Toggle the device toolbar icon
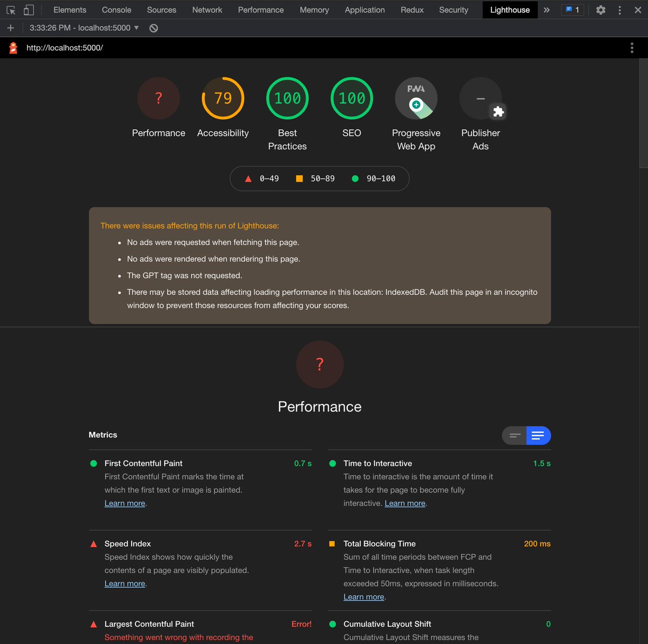648x644 pixels. click(29, 10)
